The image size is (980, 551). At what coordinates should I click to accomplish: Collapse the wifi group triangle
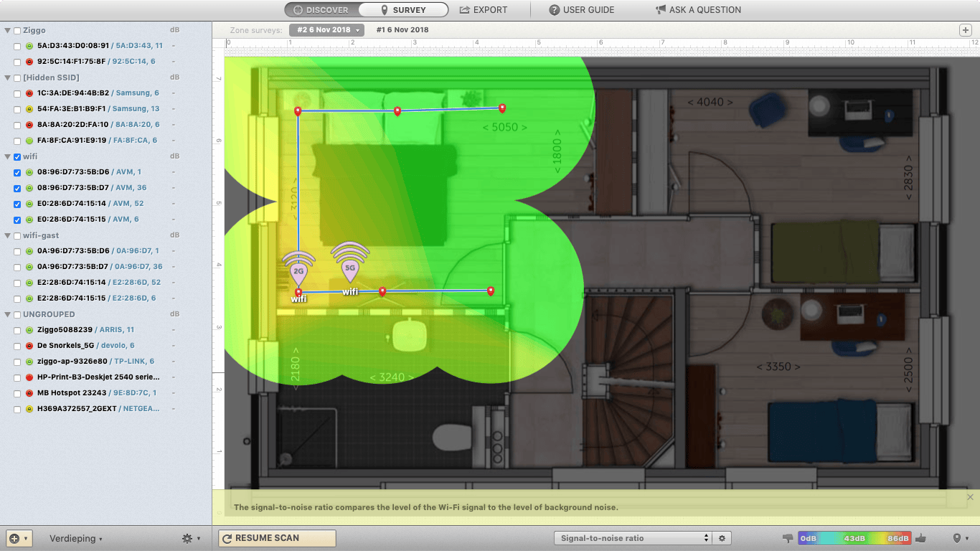pos(8,157)
